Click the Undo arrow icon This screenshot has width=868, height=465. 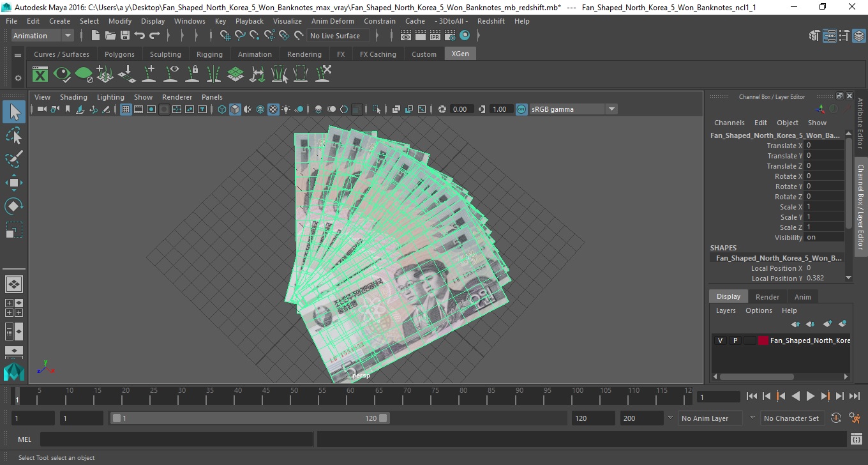pyautogui.click(x=140, y=36)
